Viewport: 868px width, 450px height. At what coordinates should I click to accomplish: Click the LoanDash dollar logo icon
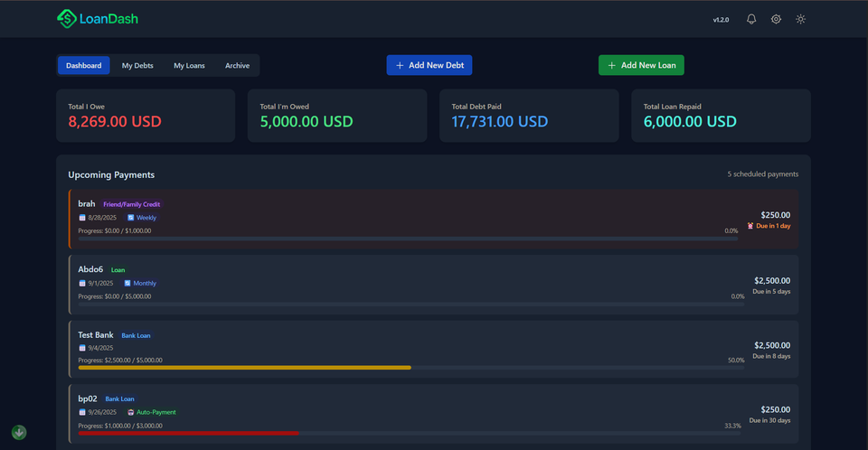67,18
